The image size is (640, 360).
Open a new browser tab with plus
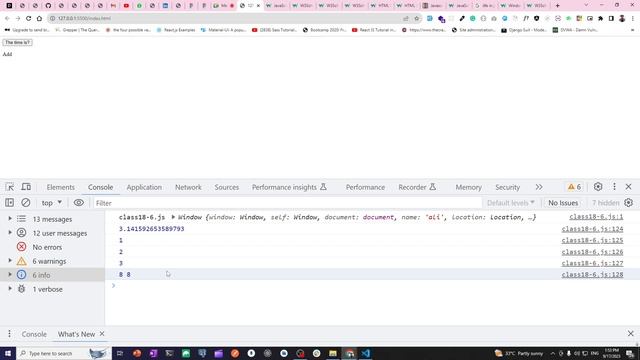[x=558, y=6]
